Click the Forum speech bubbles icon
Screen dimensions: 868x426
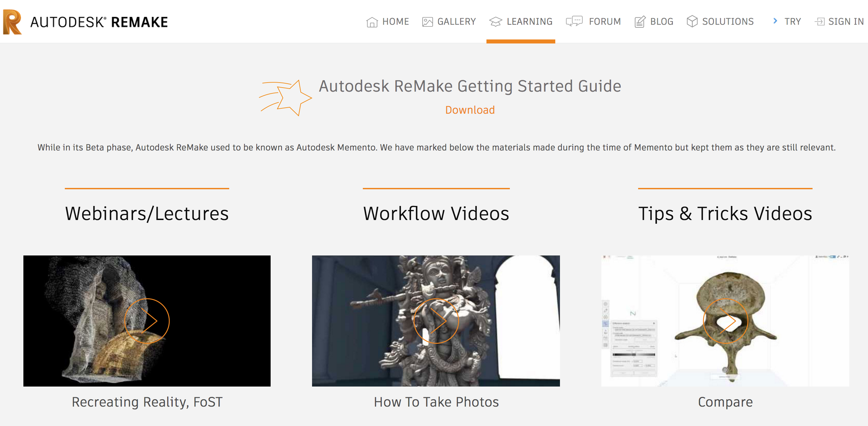(x=574, y=21)
